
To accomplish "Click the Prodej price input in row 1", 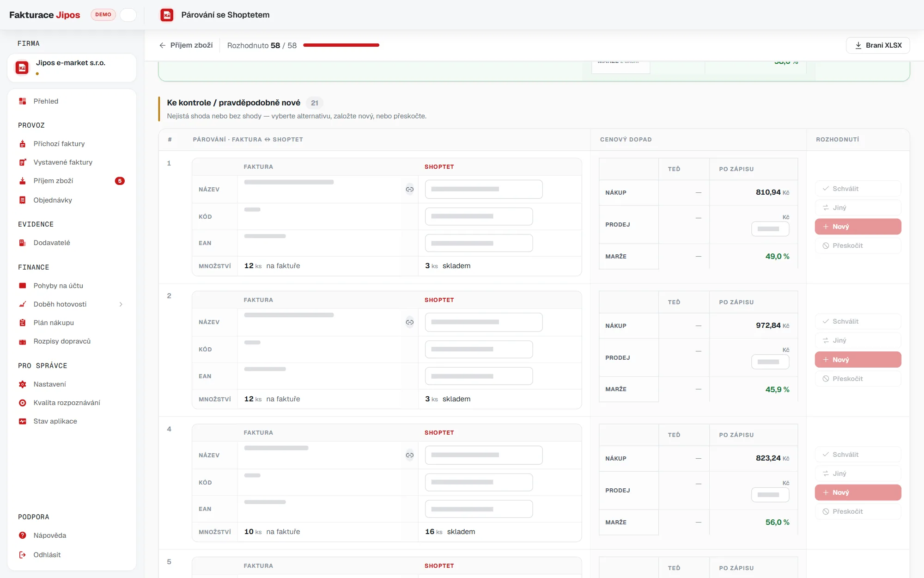I will (770, 229).
